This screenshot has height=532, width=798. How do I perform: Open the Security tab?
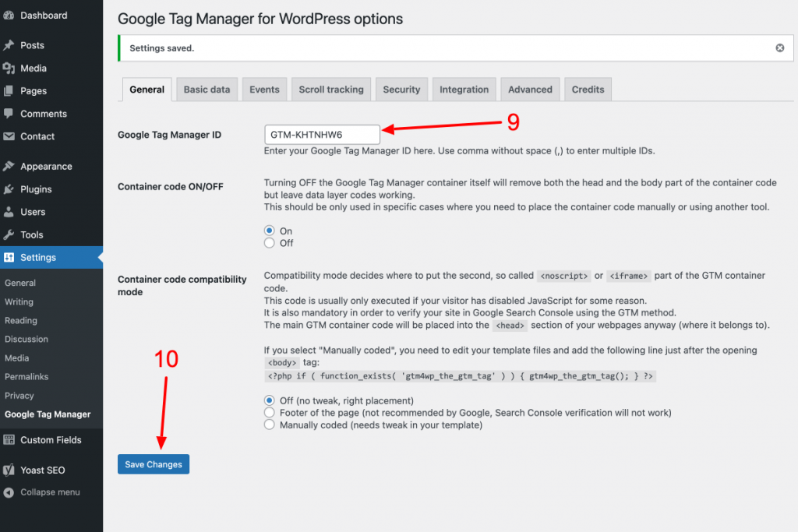(401, 90)
